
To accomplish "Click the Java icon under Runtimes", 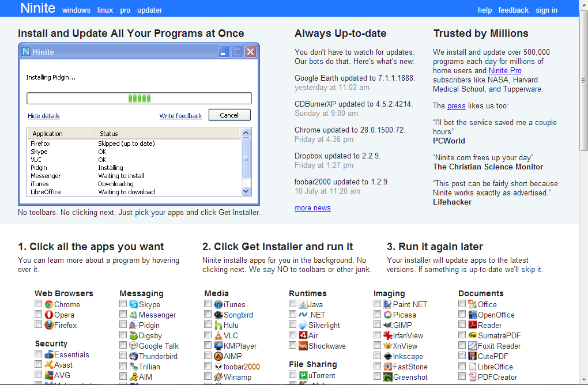I will coord(303,304).
